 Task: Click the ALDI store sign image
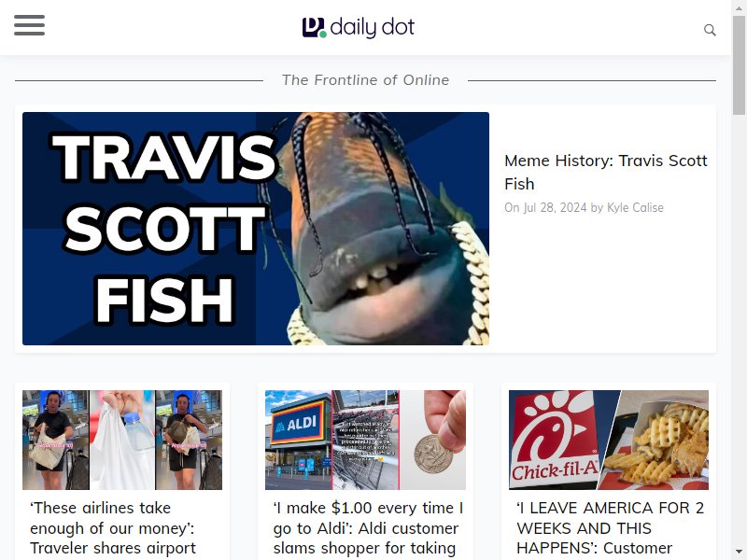coord(298,423)
